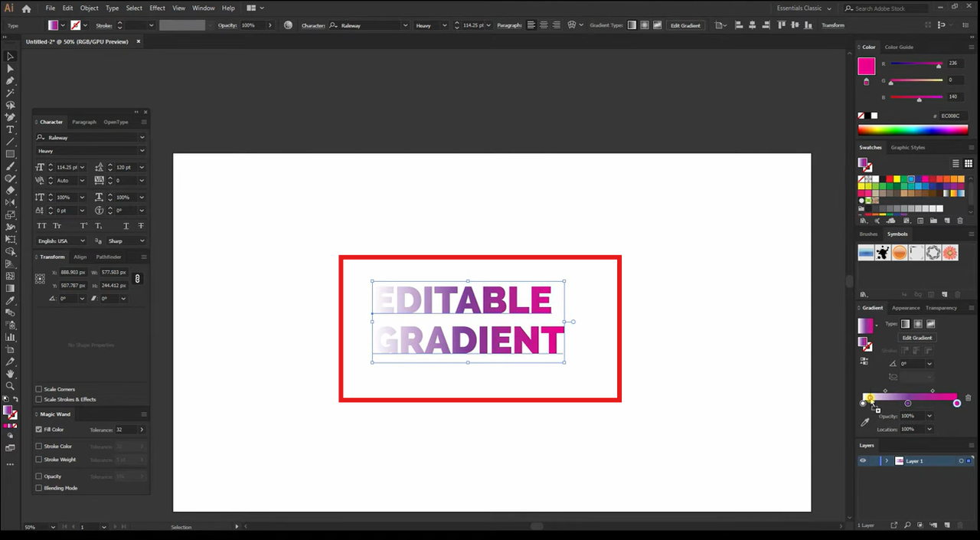980x540 pixels.
Task: Choose Freeform Gradient type icon
Action: 931,324
